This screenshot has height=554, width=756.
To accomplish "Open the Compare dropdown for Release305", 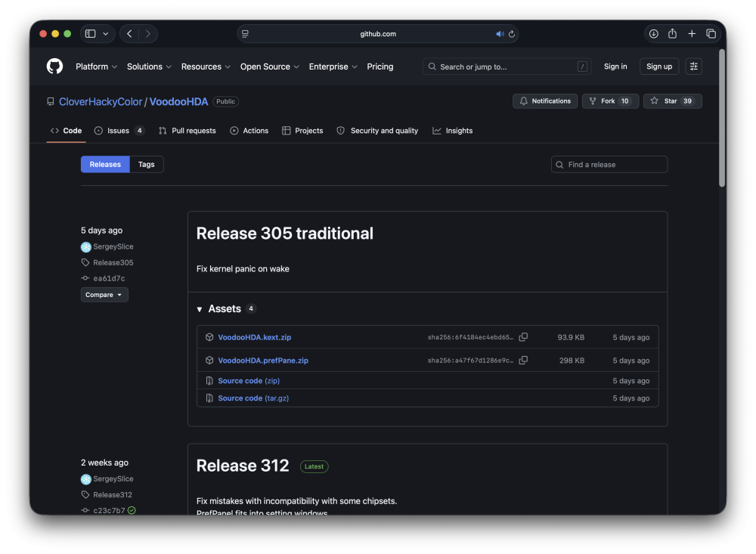I will (104, 295).
